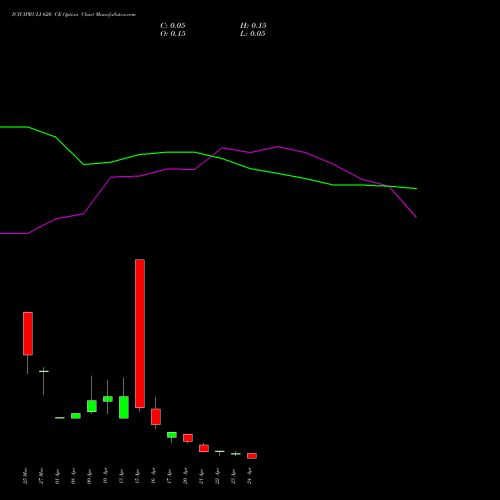Click the 'O: 0.15' open value
The width and height of the screenshot is (500, 500).
(173, 34)
